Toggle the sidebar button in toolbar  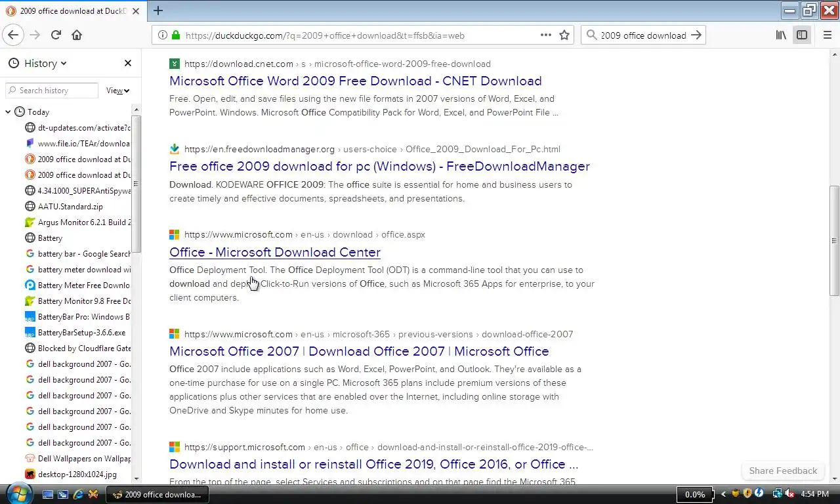pyautogui.click(x=802, y=35)
